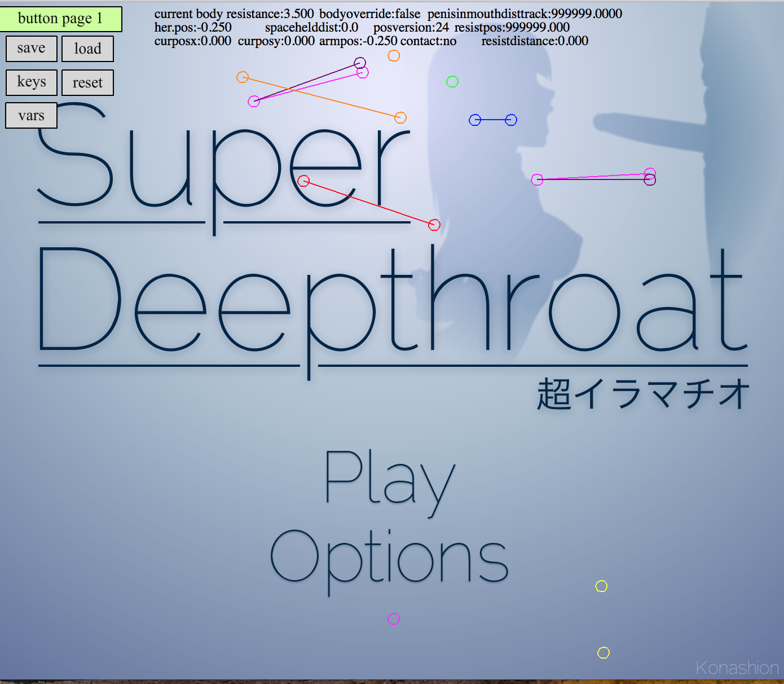Click the "current body resistance" debug readout

pyautogui.click(x=234, y=14)
